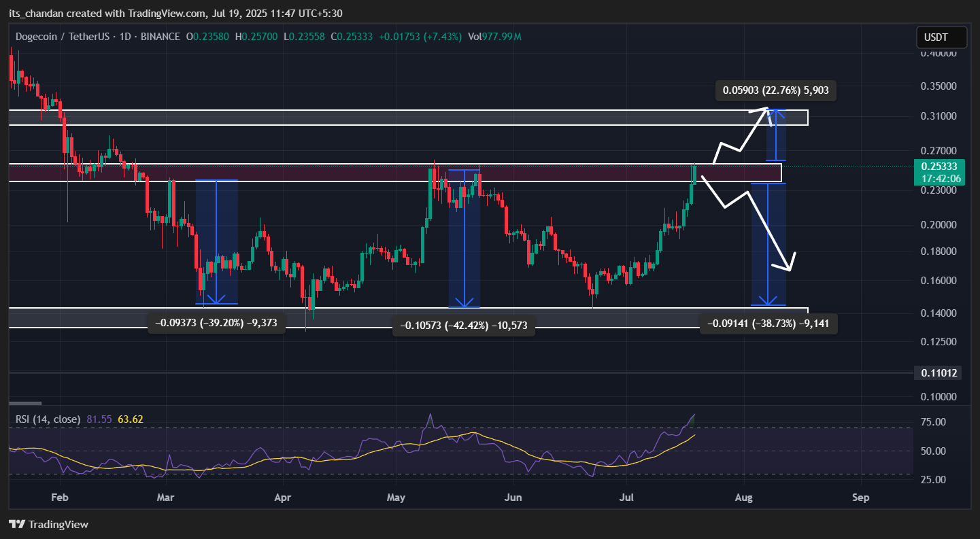Screen dimensions: 980x539
Task: Click the BINANCE exchange label
Action: point(159,37)
